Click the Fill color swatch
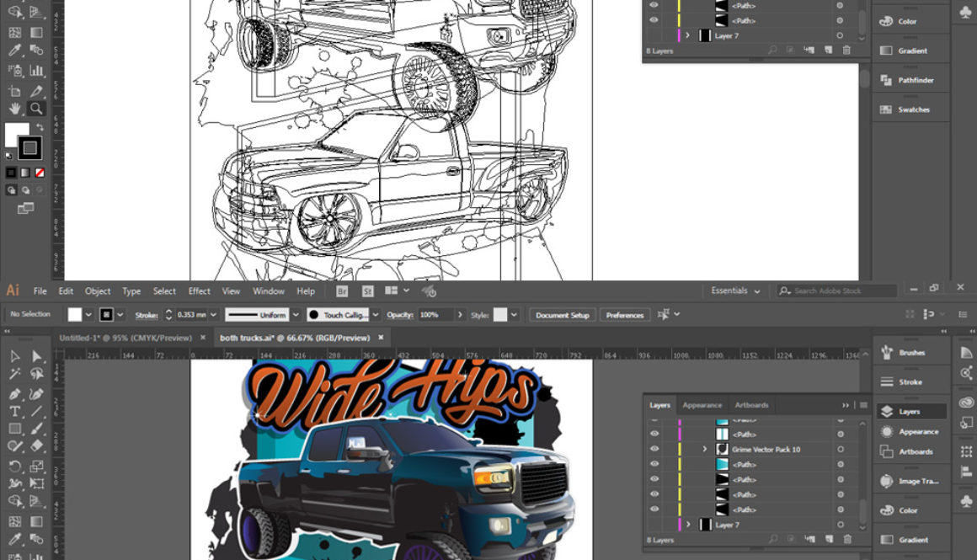Image resolution: width=977 pixels, height=560 pixels. point(74,314)
